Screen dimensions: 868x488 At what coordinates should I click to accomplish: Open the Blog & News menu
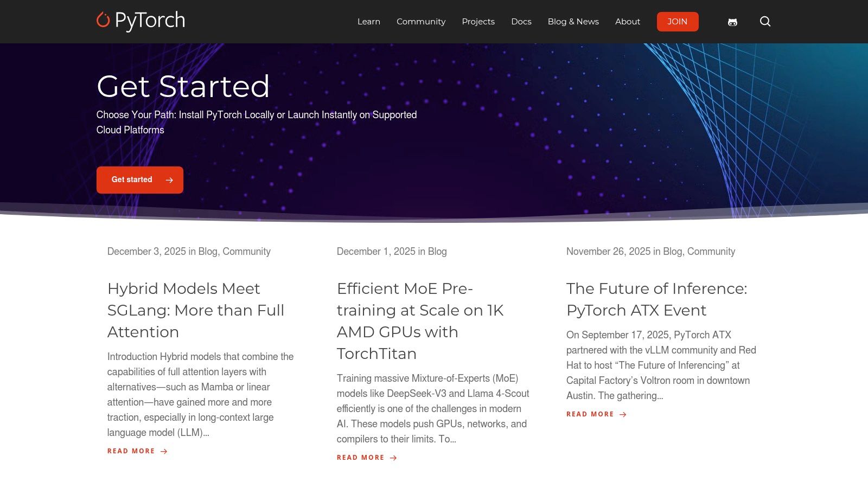[x=573, y=22]
